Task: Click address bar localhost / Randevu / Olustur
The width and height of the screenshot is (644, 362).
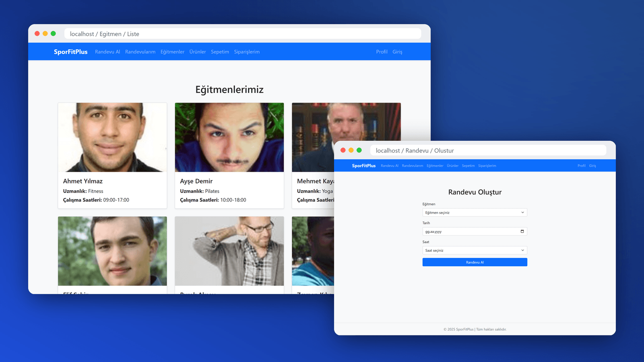Action: tap(488, 150)
